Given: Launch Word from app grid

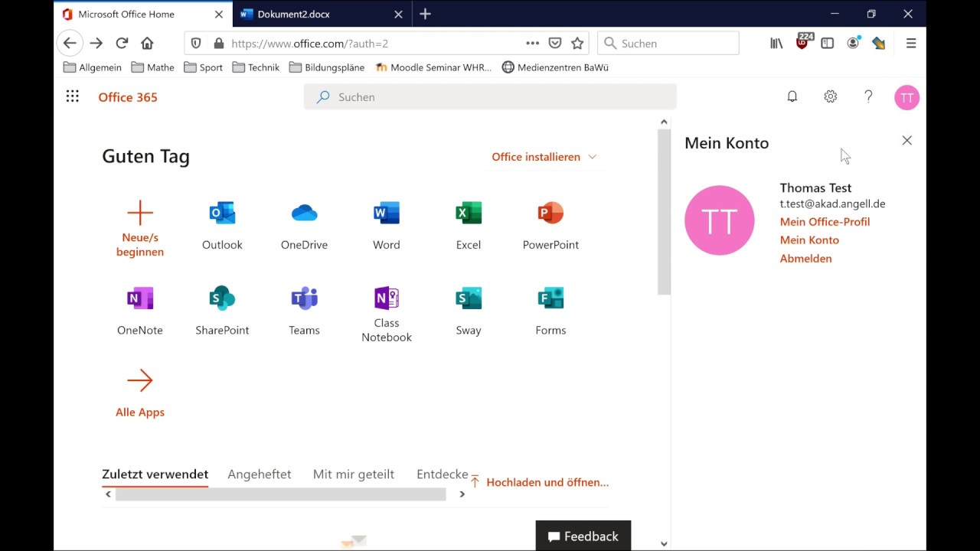Looking at the screenshot, I should pos(386,226).
